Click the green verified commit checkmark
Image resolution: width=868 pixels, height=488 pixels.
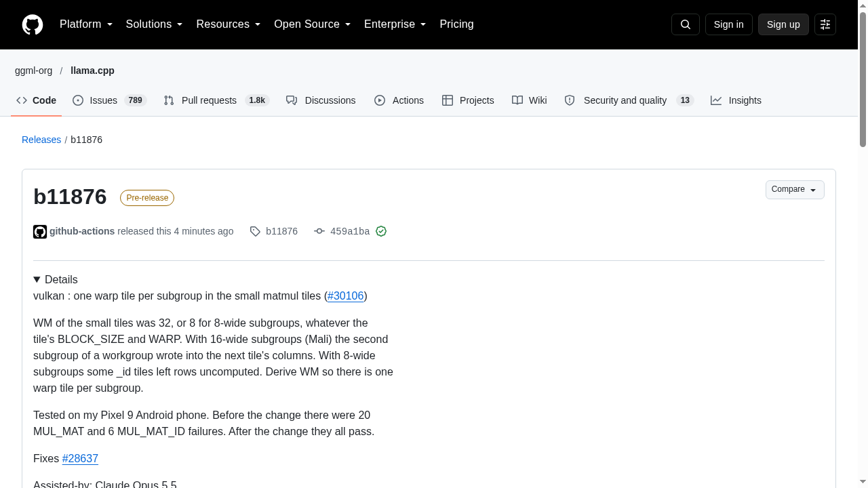point(381,231)
